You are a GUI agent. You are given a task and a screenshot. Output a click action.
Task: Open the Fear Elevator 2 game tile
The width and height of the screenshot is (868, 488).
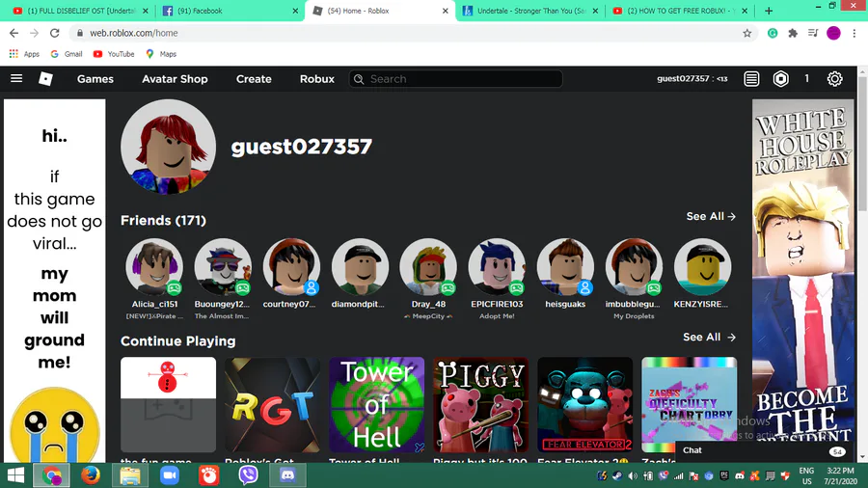click(584, 404)
